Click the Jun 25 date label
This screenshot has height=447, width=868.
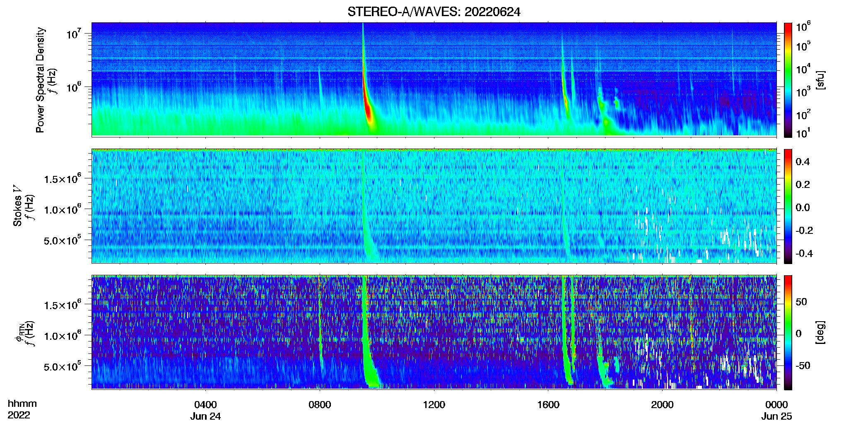776,416
